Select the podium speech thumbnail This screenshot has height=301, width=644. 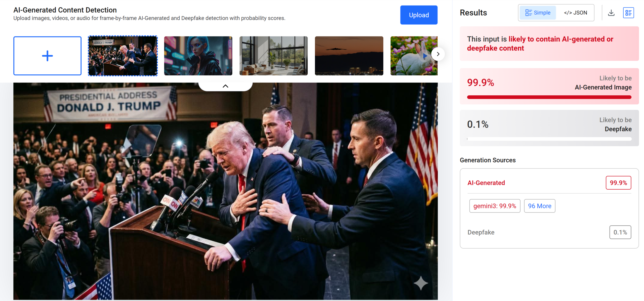click(x=123, y=56)
